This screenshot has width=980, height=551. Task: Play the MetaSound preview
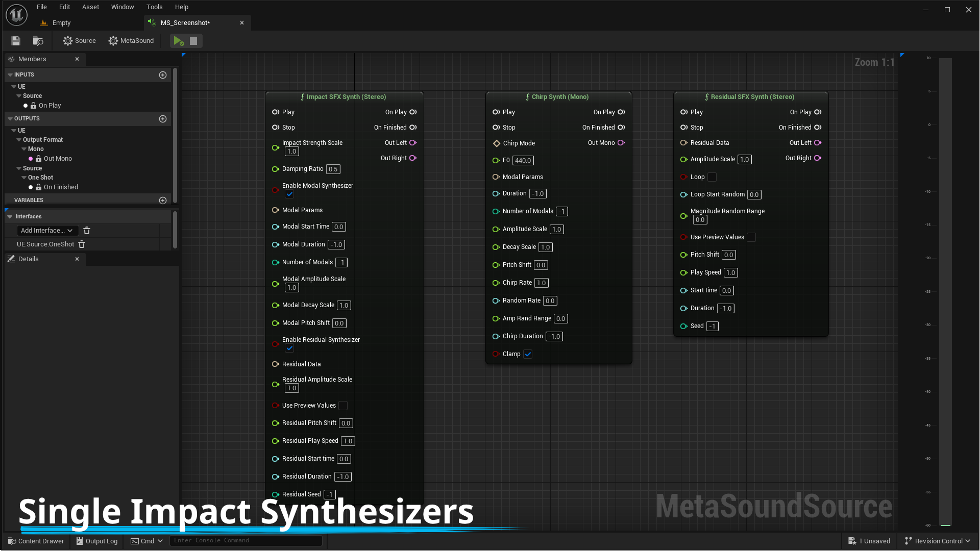tap(178, 40)
